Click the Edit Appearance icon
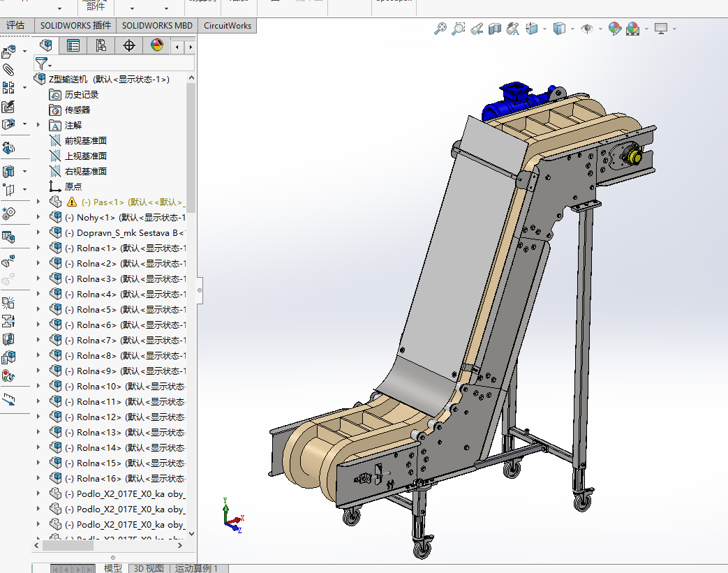The width and height of the screenshot is (728, 573). tap(614, 29)
